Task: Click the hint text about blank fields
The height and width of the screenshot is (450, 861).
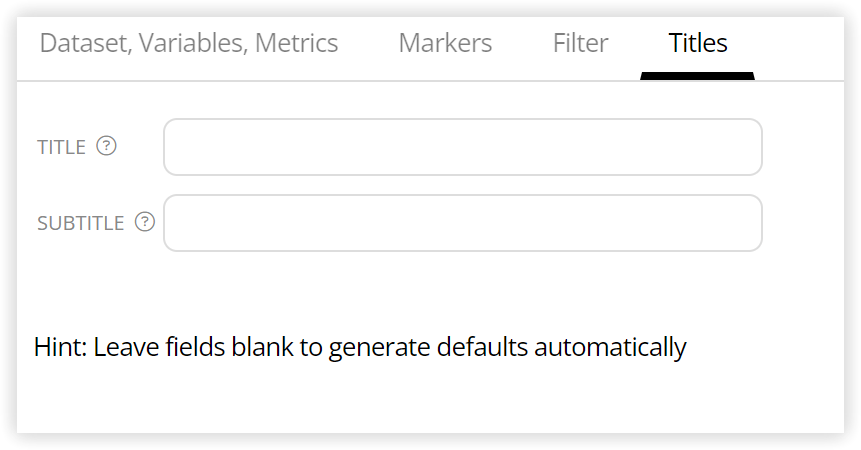Action: tap(360, 347)
